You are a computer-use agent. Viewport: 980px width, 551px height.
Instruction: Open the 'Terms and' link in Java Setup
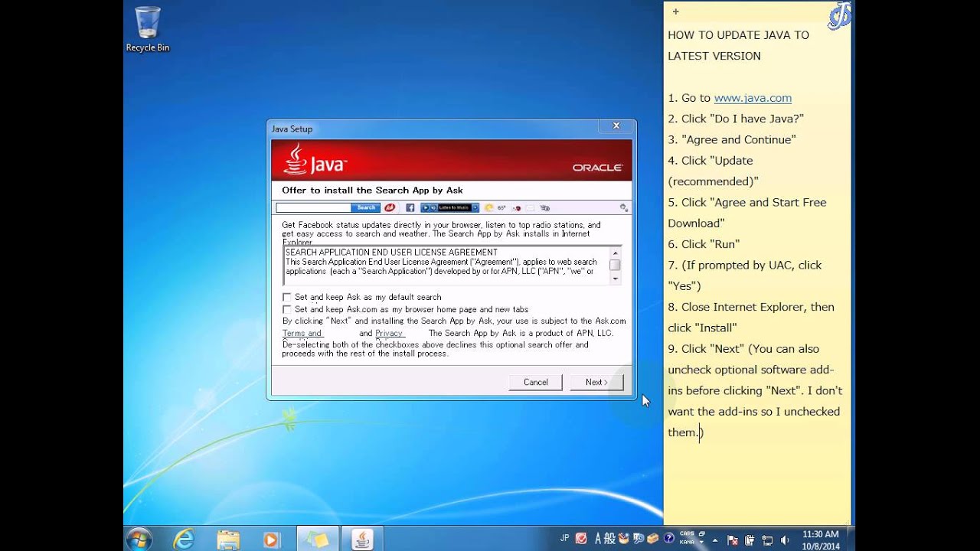point(302,333)
